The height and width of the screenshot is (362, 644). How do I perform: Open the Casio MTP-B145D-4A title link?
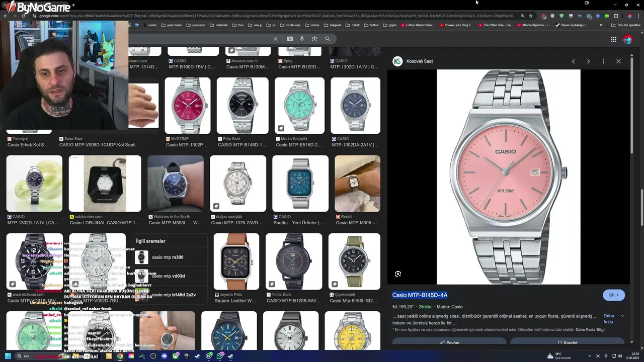[420, 295]
